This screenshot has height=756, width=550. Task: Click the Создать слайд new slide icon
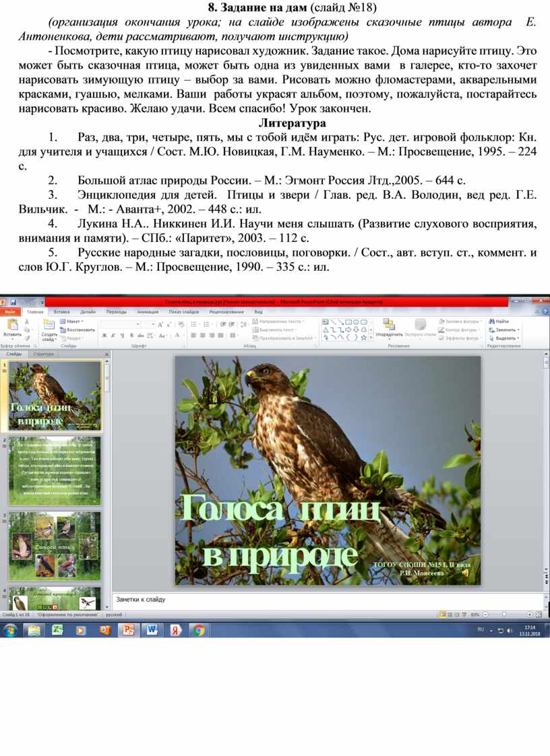pos(49,325)
